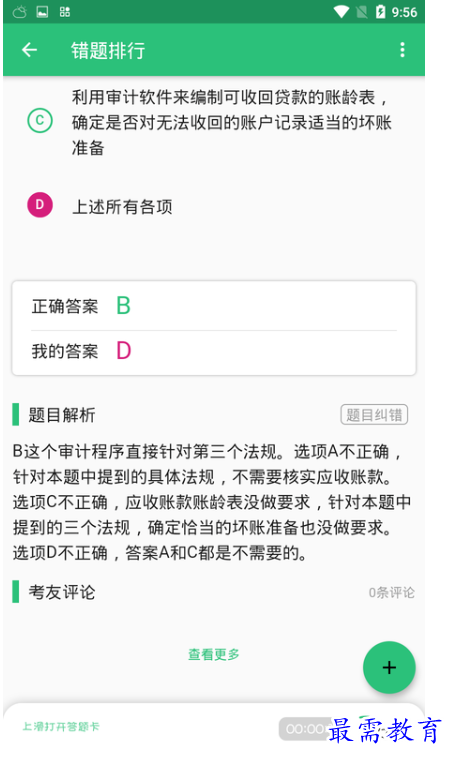
Task: Tap the wifi status bar icon
Action: click(341, 12)
